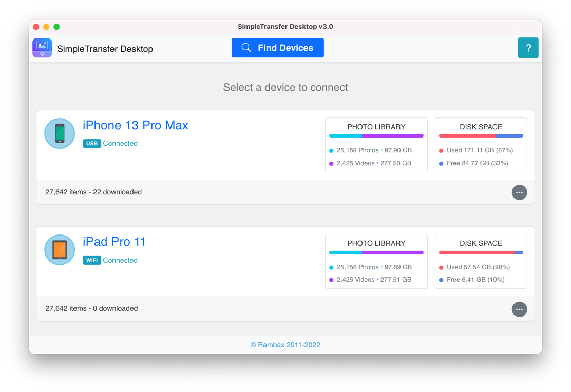Click iPhone's PHOTO LIBRARY heading
The height and width of the screenshot is (392, 571).
pos(376,127)
